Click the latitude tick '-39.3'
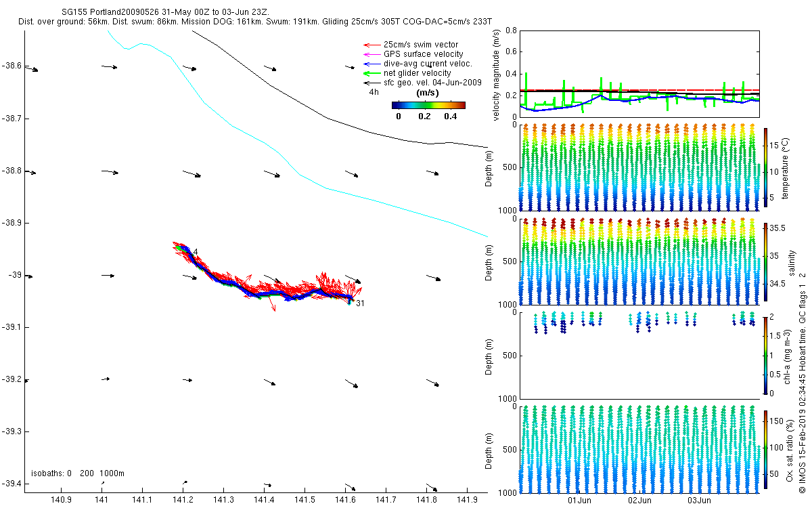Image resolution: width=812 pixels, height=508 pixels. [x=12, y=431]
